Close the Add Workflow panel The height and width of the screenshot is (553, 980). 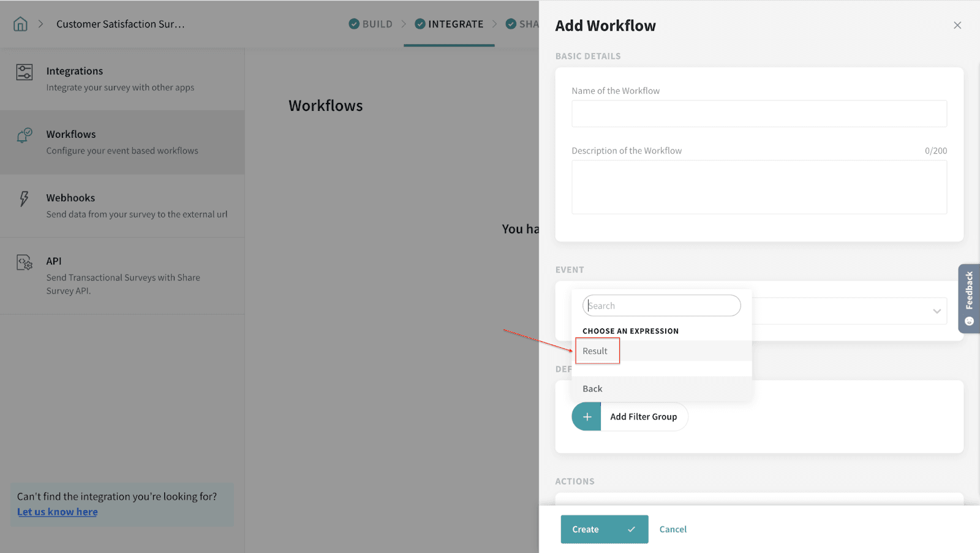click(957, 25)
